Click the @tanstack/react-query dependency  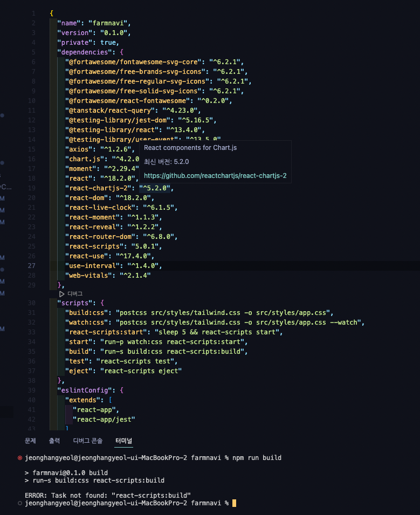pyautogui.click(x=133, y=111)
